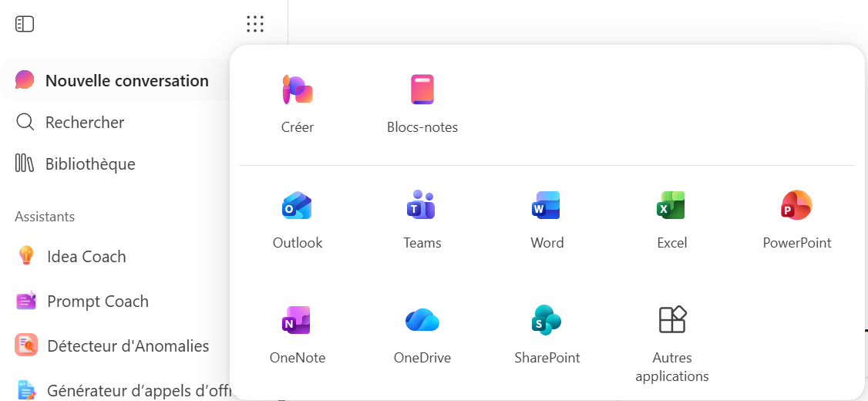
Task: Launch Outlook from the app panel
Action: (x=298, y=205)
